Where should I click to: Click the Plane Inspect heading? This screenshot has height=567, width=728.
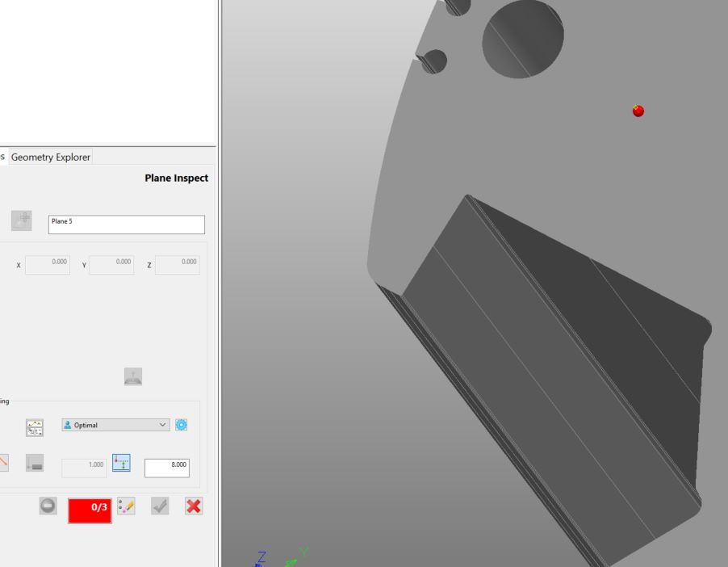click(x=177, y=178)
